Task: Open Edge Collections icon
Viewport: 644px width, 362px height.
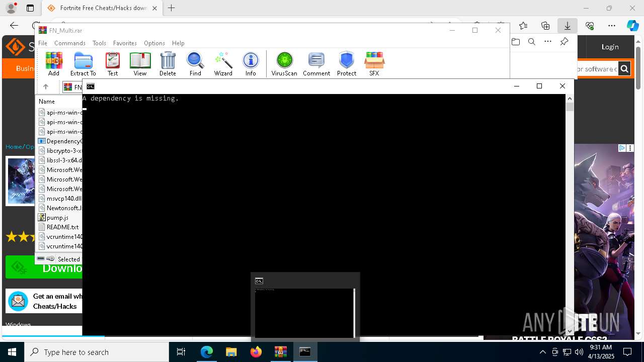Action: click(545, 26)
